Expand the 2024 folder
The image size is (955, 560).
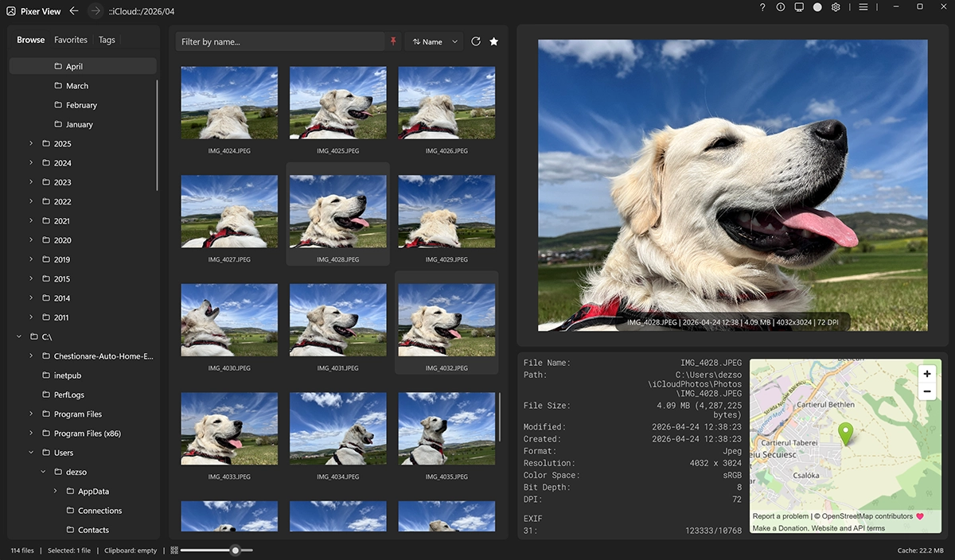(31, 163)
